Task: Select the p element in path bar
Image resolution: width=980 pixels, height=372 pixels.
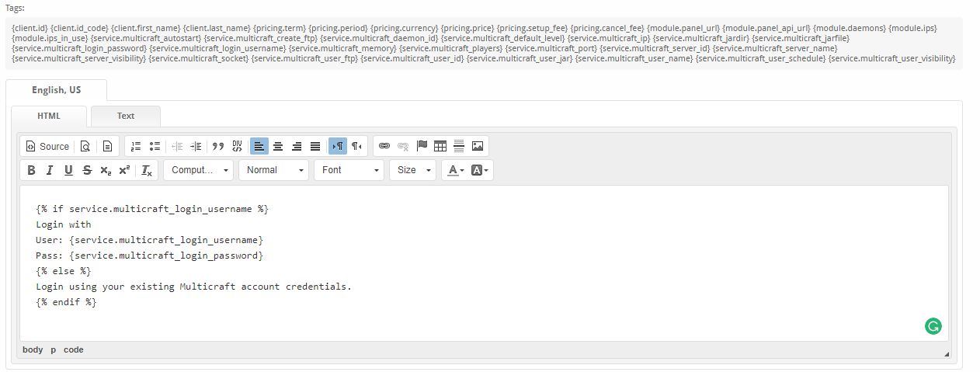Action: [x=54, y=350]
